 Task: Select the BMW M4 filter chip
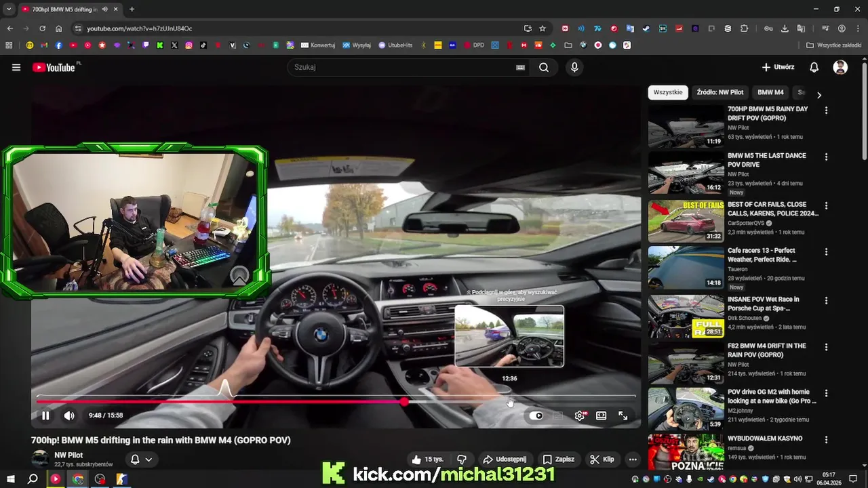[x=770, y=92]
